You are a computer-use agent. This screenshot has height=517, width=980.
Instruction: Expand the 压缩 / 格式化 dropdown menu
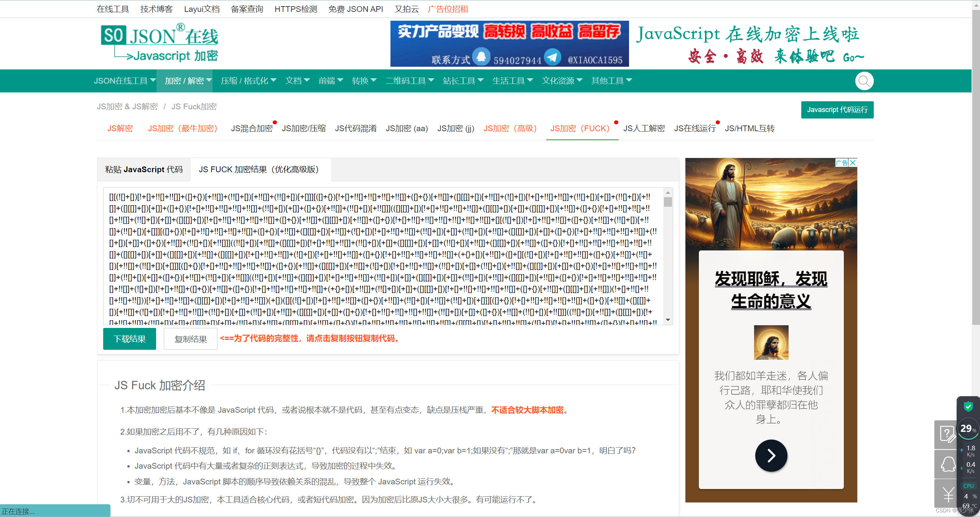(x=248, y=81)
